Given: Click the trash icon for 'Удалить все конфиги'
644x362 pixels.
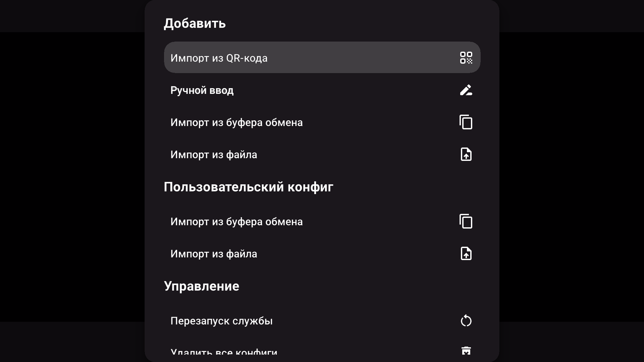Looking at the screenshot, I should coord(466,351).
